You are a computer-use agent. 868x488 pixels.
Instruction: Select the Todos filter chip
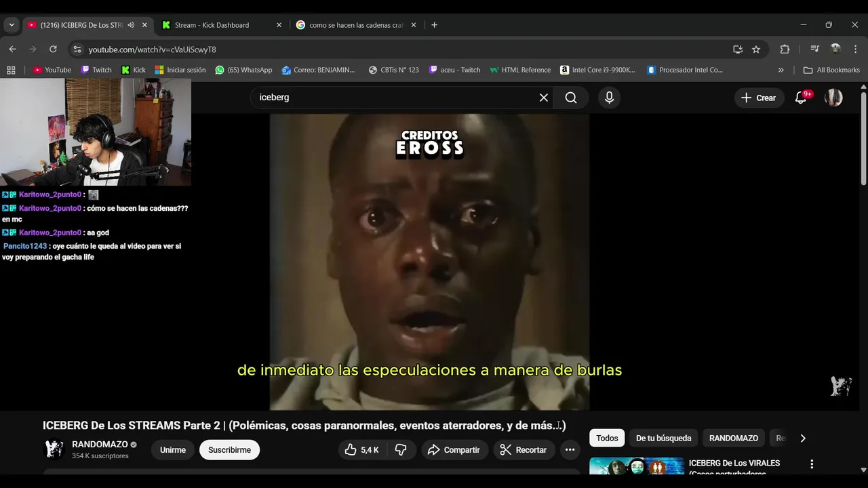[607, 438]
